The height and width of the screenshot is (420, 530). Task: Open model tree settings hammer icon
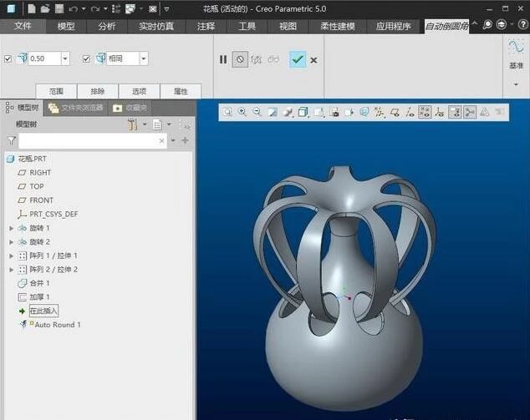coord(133,124)
